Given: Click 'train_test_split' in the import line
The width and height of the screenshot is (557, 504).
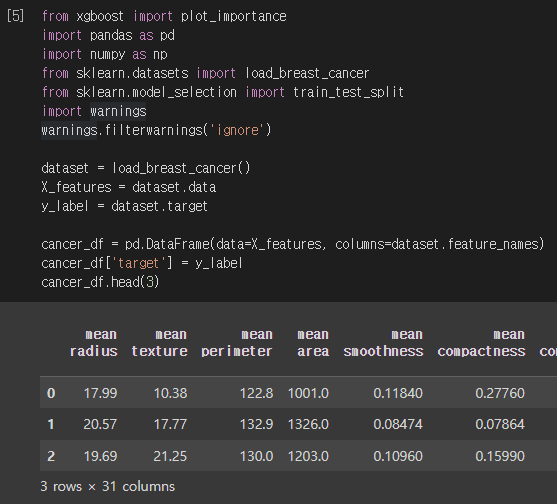Looking at the screenshot, I should coord(348,92).
